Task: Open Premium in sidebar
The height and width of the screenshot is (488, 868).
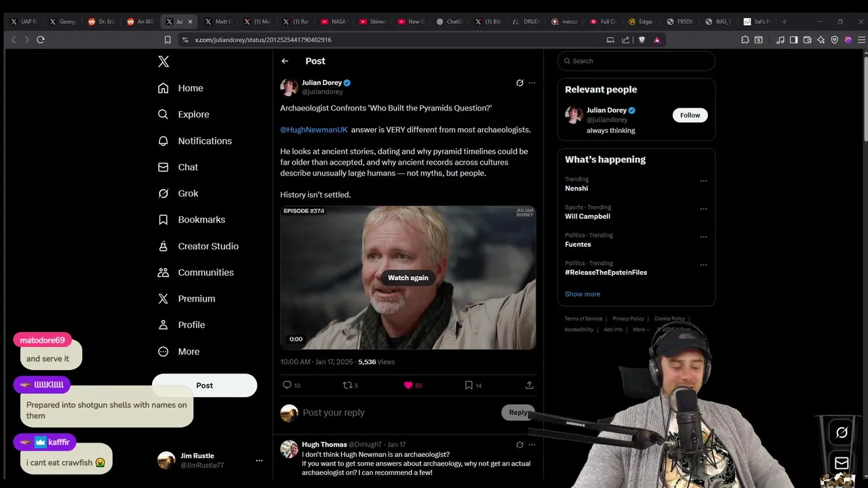Action: click(186, 299)
